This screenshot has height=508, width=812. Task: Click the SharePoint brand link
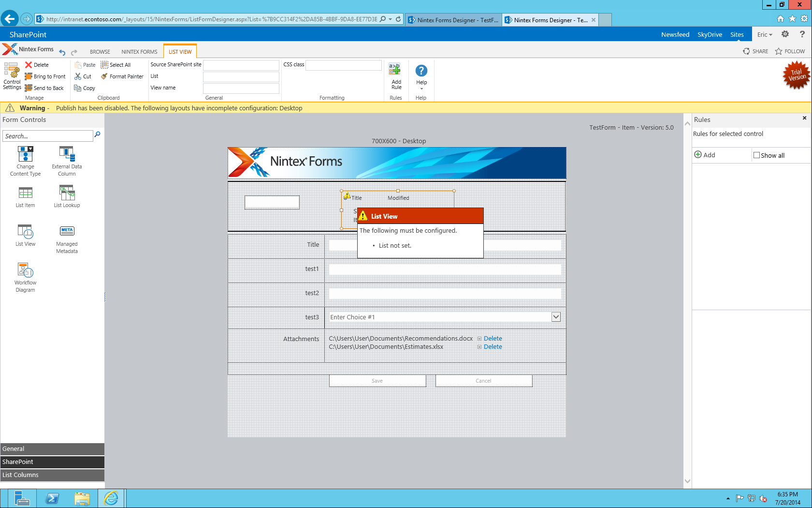click(28, 34)
